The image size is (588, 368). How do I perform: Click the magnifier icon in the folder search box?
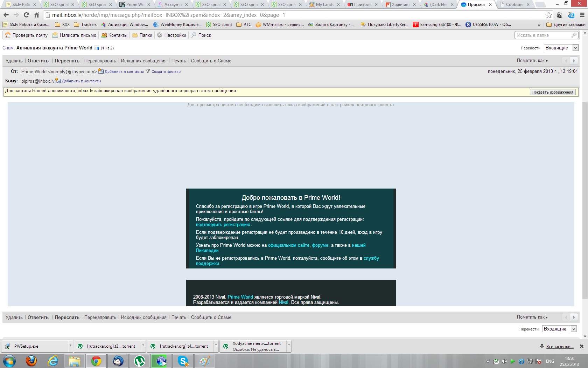point(574,35)
